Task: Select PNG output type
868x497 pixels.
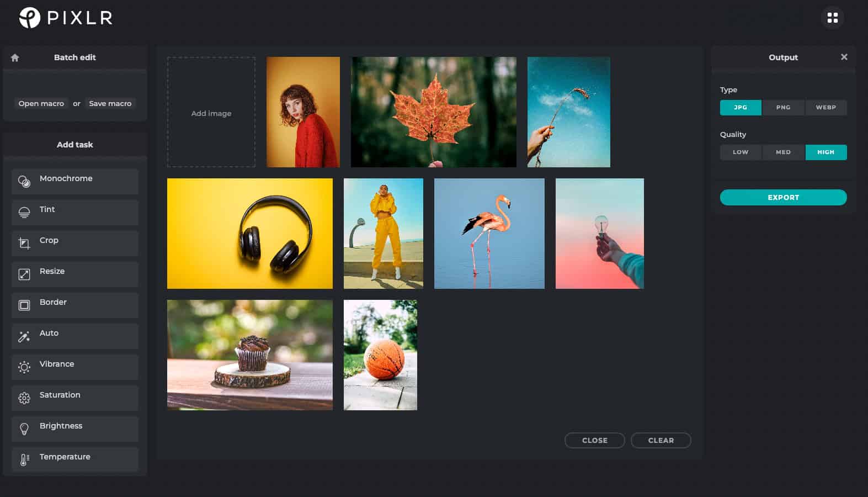Action: click(783, 107)
